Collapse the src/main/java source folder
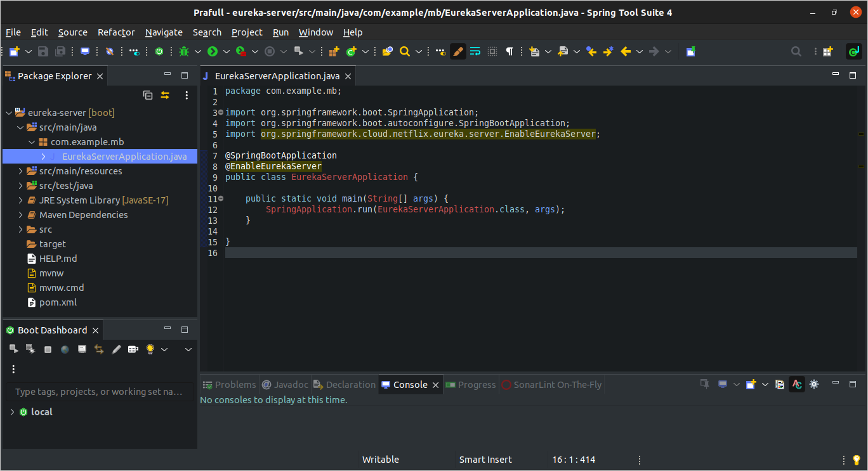 click(x=20, y=127)
